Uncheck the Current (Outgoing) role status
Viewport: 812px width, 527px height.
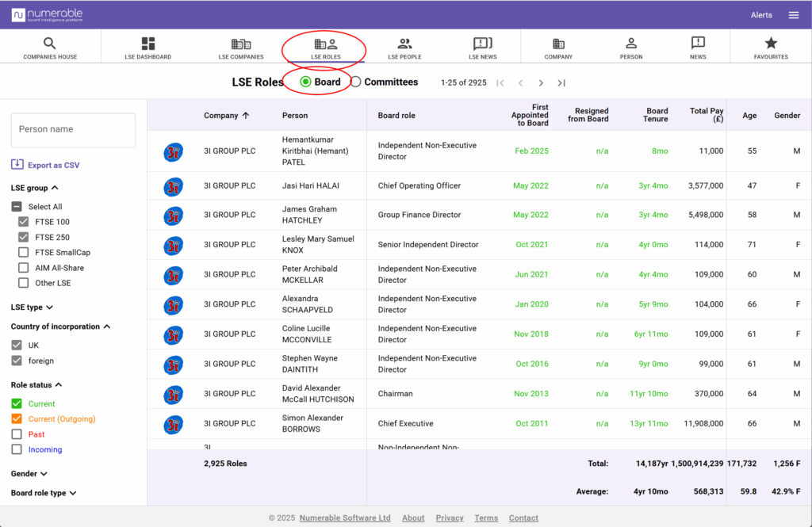click(x=17, y=419)
